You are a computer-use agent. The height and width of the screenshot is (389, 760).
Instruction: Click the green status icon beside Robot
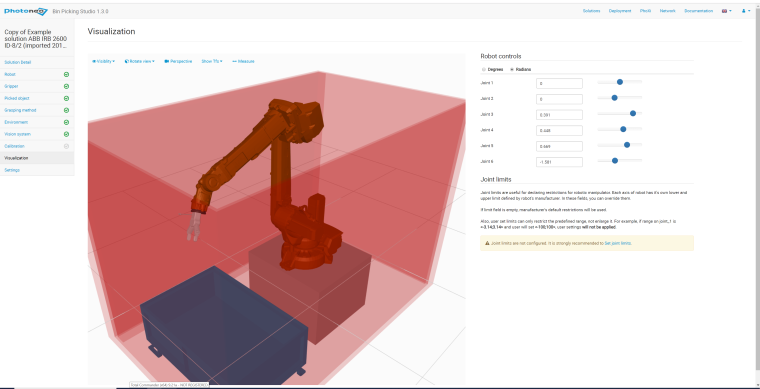pos(66,75)
